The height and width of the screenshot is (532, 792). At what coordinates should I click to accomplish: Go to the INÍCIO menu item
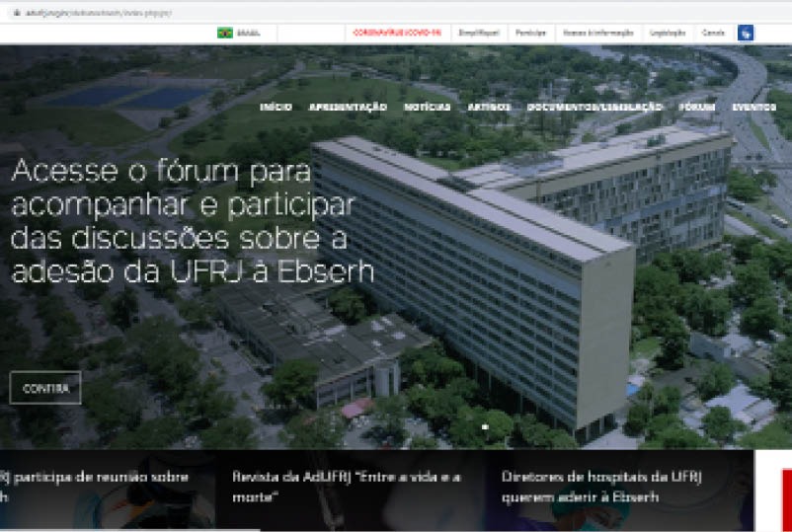click(x=276, y=107)
